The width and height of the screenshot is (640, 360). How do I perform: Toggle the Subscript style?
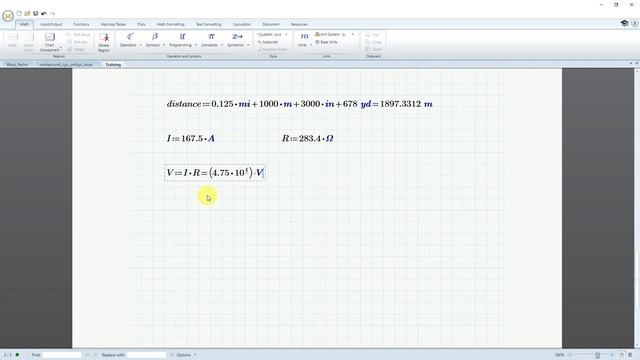pos(268,42)
